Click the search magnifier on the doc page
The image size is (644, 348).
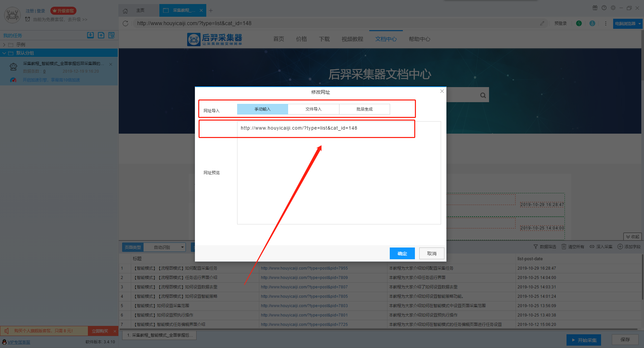[x=483, y=95]
